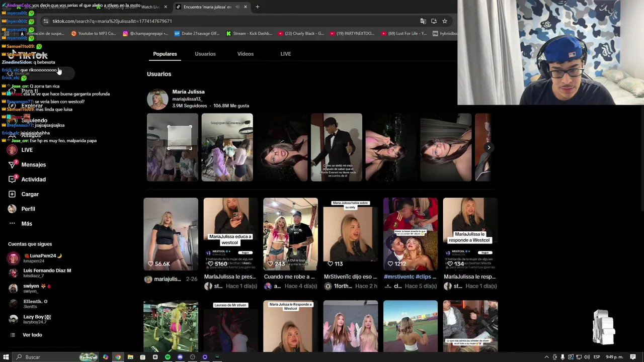This screenshot has height=362, width=644.
Task: Click Ver todo under followed accounts
Action: [x=26, y=335]
